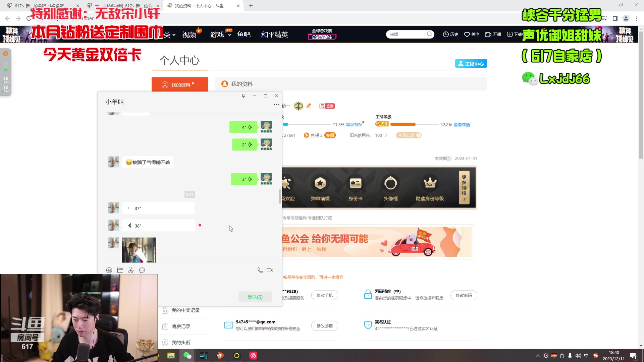The image size is (644, 362).
Task: Open file folder icon in WeChat chat
Action: point(120,270)
